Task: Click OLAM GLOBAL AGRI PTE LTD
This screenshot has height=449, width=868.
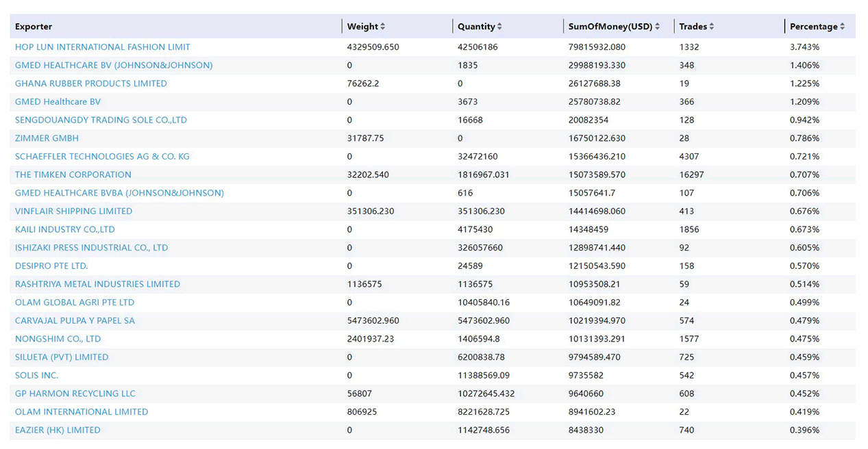Action: [x=75, y=303]
